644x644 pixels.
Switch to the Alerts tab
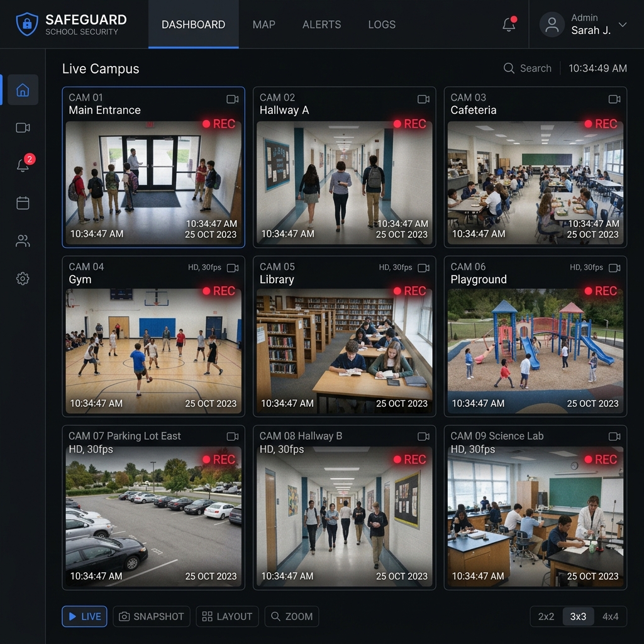coord(321,25)
